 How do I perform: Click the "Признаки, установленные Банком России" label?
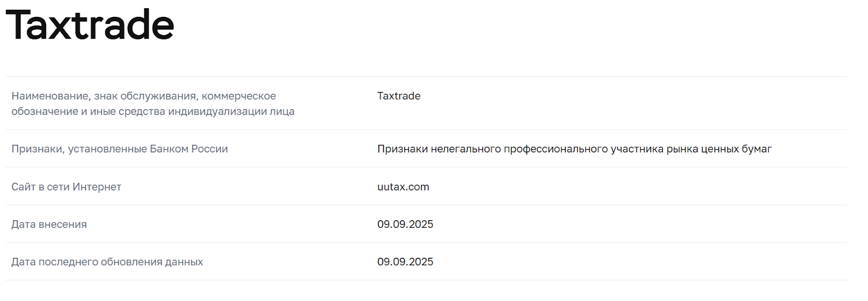click(x=119, y=149)
